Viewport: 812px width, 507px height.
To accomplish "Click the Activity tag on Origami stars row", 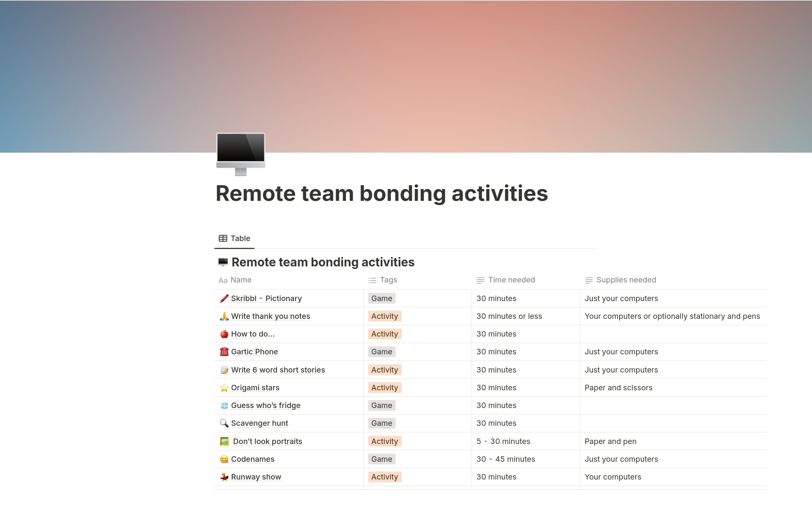I will click(x=384, y=388).
